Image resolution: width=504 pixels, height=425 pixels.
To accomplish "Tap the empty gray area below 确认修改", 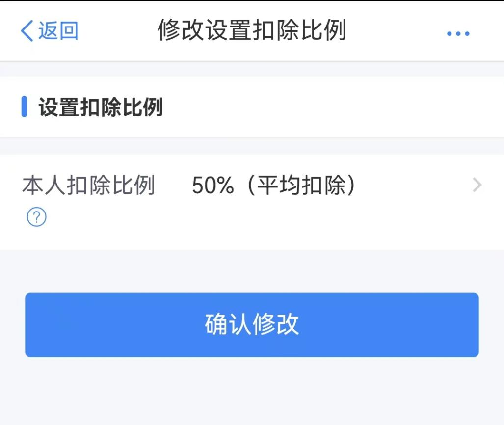I will point(252,393).
